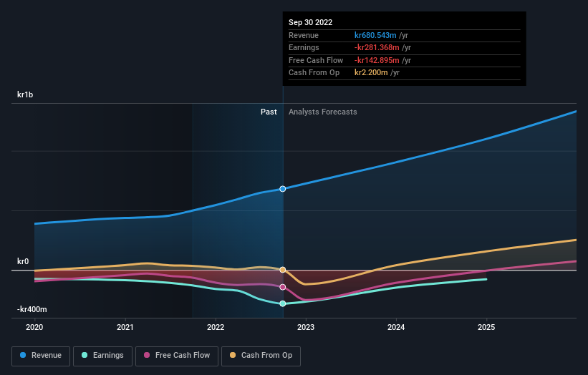Click the kr0 y-axis label

click(23, 261)
